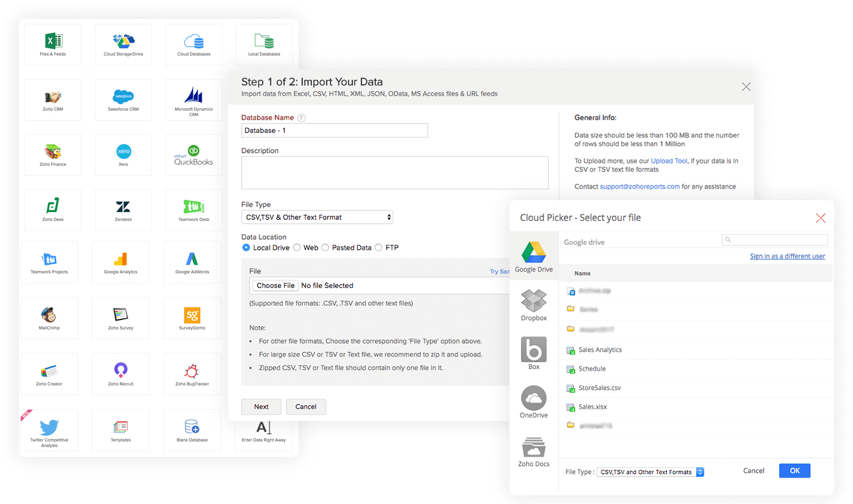This screenshot has height=504, width=853.
Task: Click Next in import dialog
Action: [262, 407]
